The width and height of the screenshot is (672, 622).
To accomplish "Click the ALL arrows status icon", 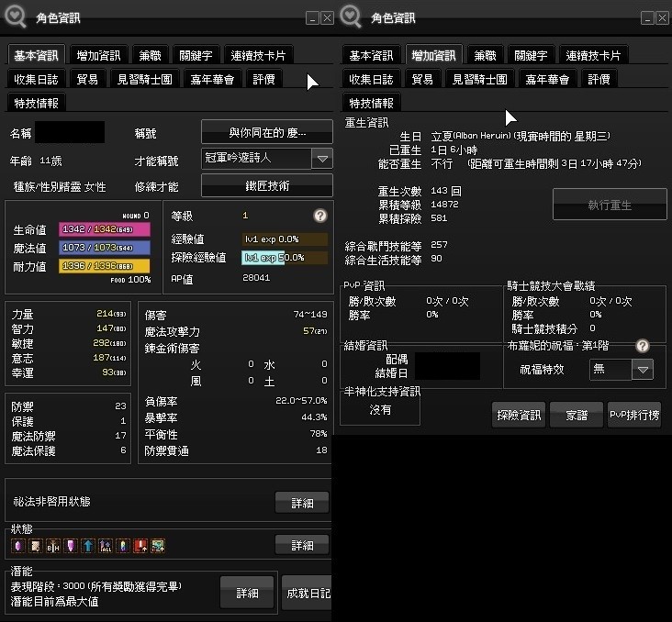I will (x=106, y=545).
